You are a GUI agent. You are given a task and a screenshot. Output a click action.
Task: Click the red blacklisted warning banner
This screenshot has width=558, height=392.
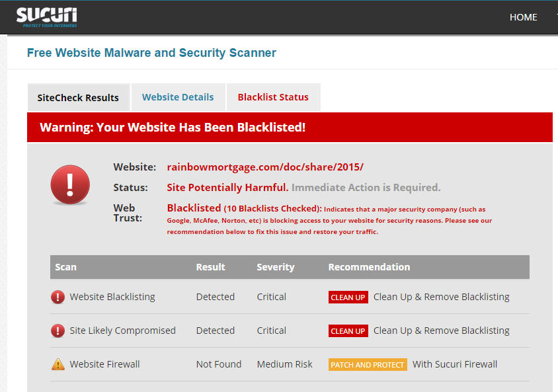(290, 127)
